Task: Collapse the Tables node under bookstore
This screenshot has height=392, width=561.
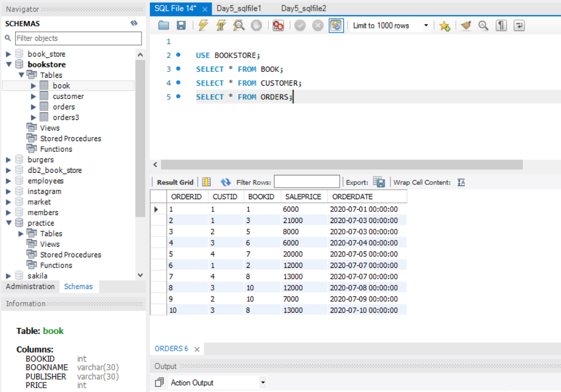Action: 21,75
